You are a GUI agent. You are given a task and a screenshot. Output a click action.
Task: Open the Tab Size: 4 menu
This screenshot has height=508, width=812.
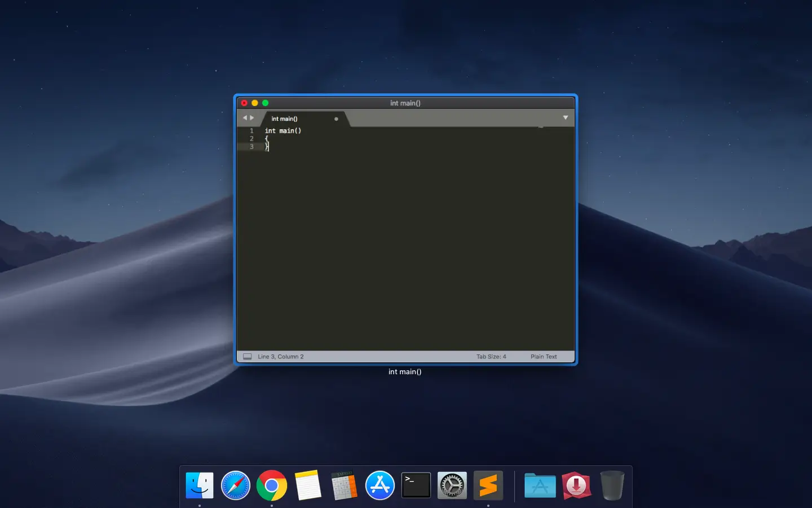[x=491, y=357]
